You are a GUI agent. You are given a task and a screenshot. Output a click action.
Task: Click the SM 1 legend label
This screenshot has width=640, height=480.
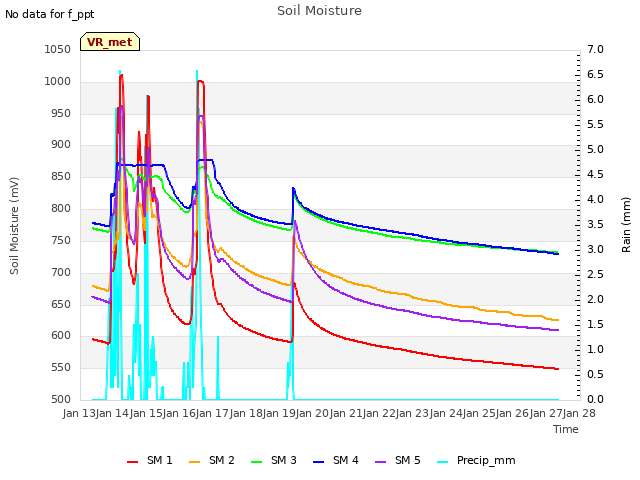click(160, 460)
